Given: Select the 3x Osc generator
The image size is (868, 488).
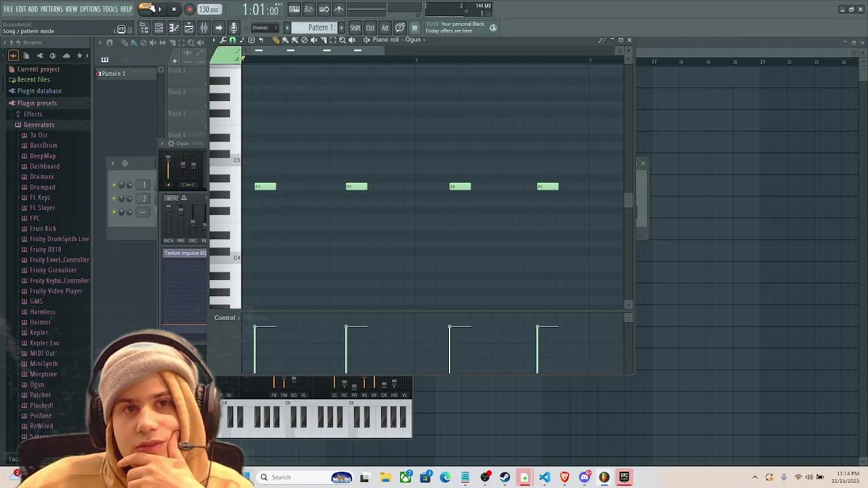Looking at the screenshot, I should coord(39,135).
